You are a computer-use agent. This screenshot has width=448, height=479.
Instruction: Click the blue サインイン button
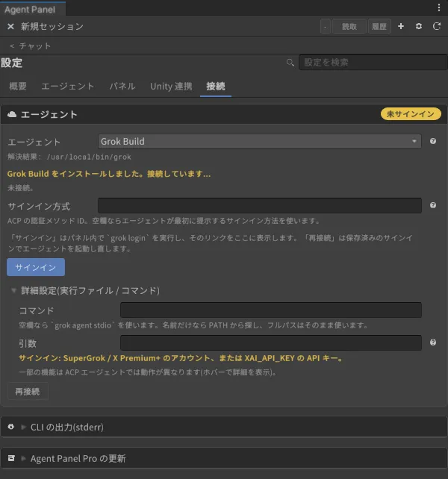[36, 267]
